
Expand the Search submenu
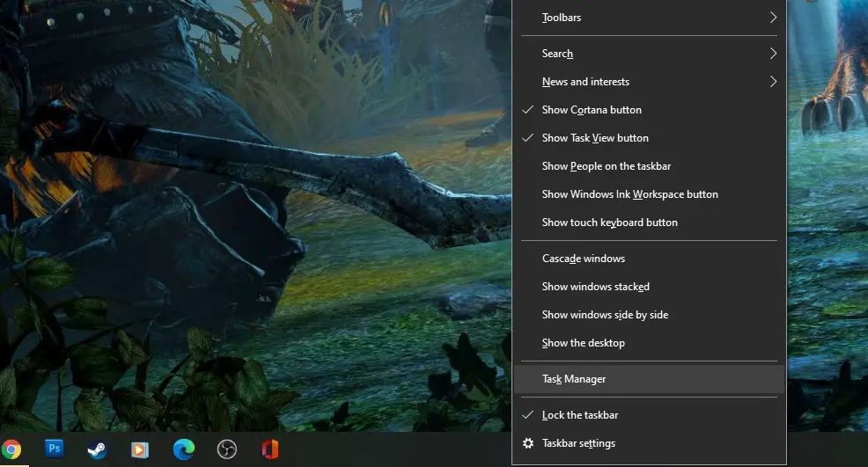pyautogui.click(x=649, y=54)
